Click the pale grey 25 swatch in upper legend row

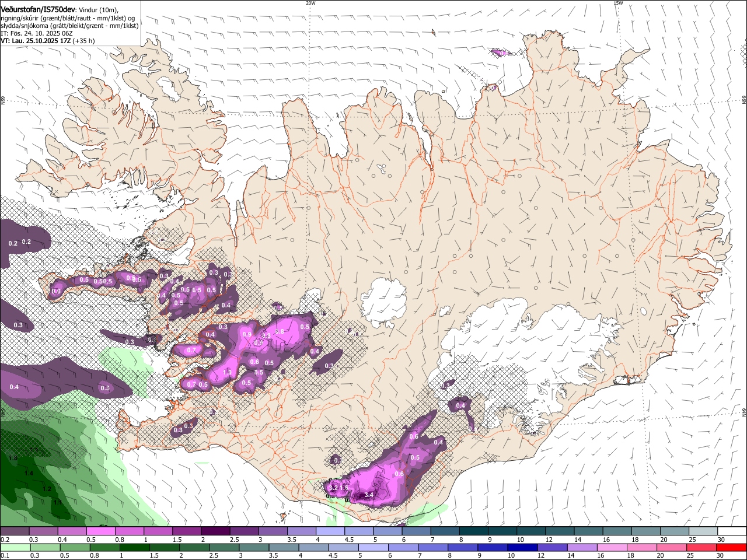tap(703, 531)
